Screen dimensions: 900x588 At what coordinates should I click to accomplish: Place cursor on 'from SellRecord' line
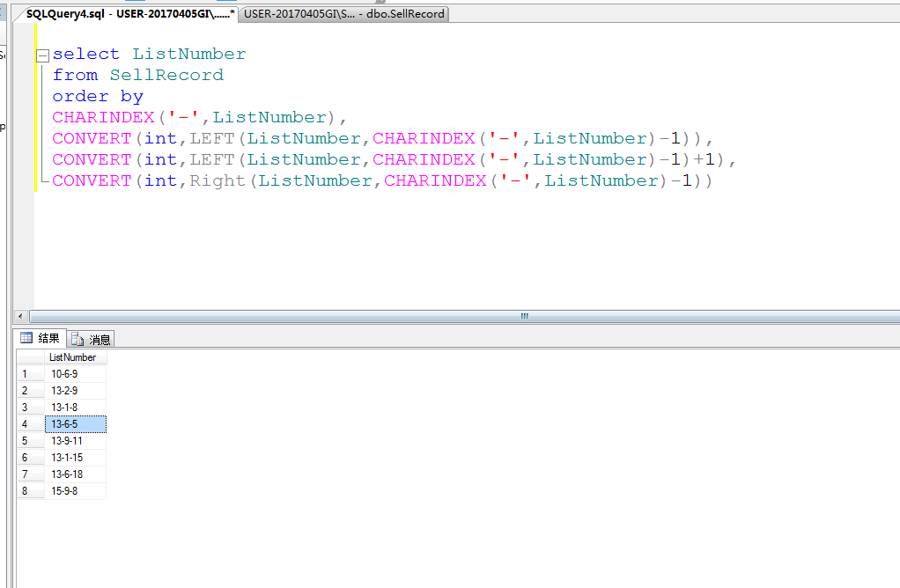point(137,75)
